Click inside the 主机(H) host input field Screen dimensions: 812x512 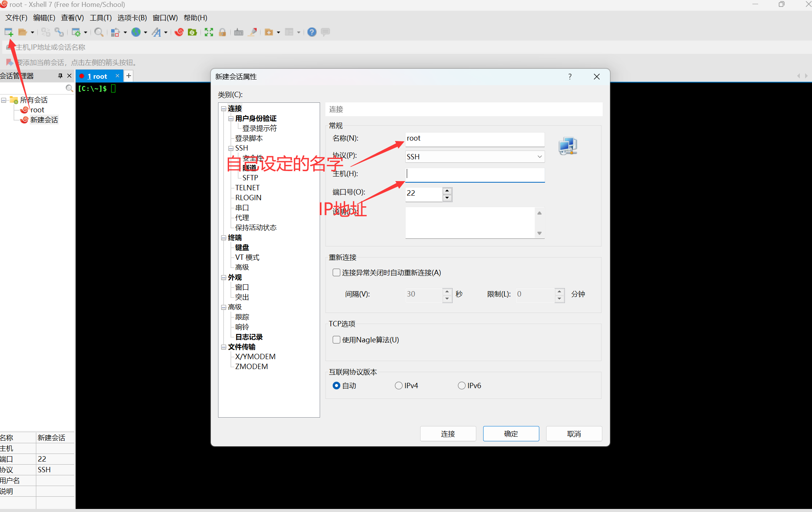click(x=474, y=175)
